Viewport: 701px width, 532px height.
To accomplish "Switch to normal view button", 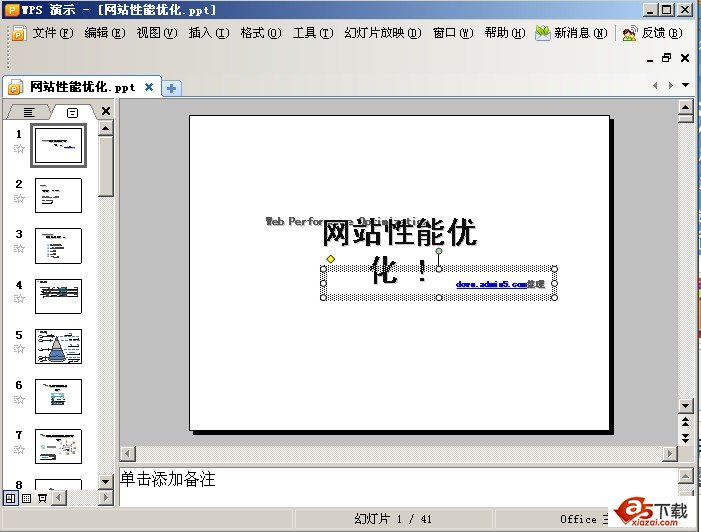I will click(x=11, y=498).
